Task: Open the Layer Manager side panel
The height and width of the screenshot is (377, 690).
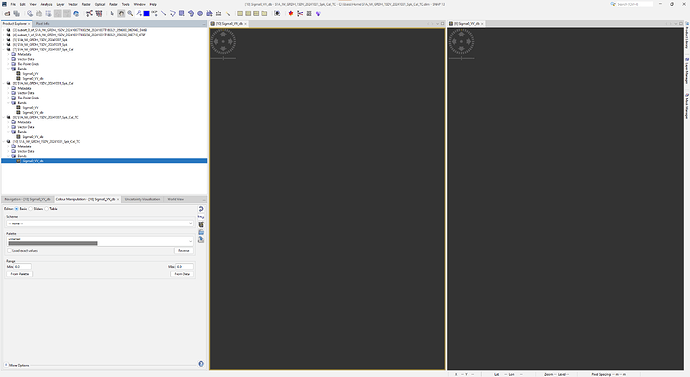Action: [x=686, y=70]
